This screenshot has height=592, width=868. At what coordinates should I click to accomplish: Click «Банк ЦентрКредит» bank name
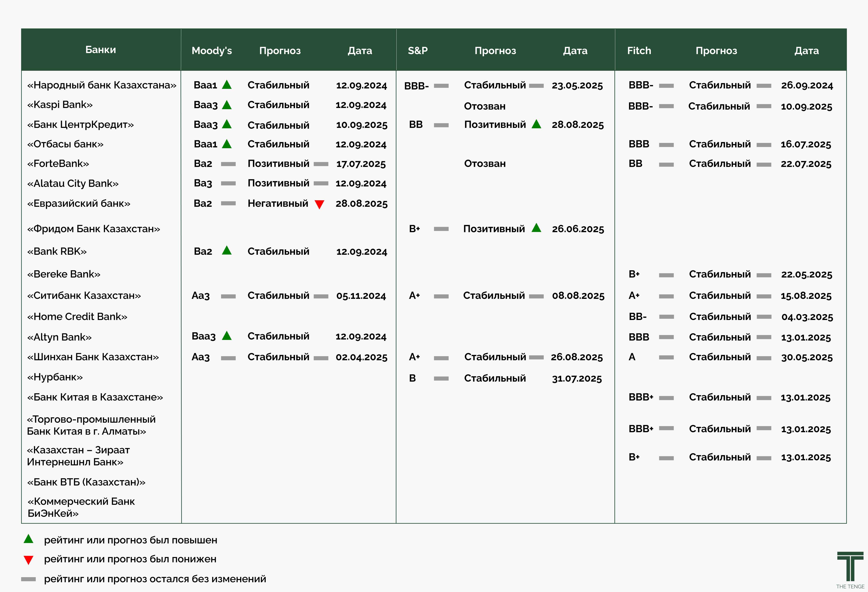(80, 124)
